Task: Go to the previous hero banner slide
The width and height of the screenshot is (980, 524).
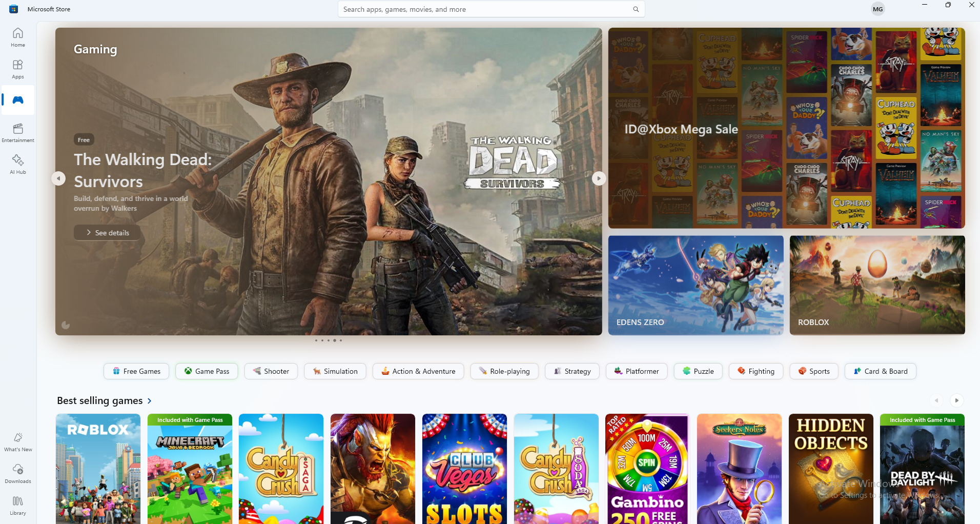Action: point(59,178)
